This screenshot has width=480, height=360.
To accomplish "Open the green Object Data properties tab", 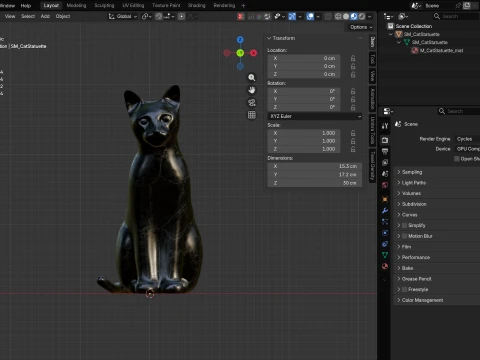I will point(385,255).
